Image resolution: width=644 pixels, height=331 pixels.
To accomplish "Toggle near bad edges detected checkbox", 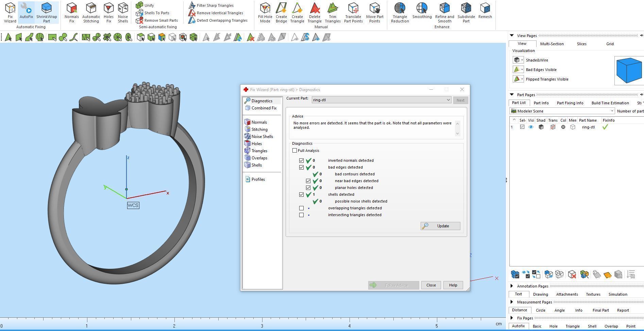I will (308, 181).
